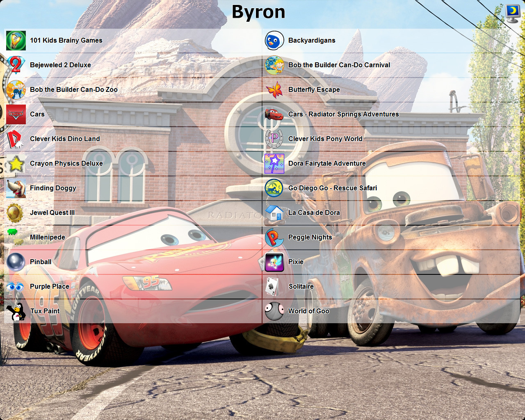The image size is (525, 420).
Task: Launch Dora Fairytale Adventure via wand icon
Action: coord(274,164)
